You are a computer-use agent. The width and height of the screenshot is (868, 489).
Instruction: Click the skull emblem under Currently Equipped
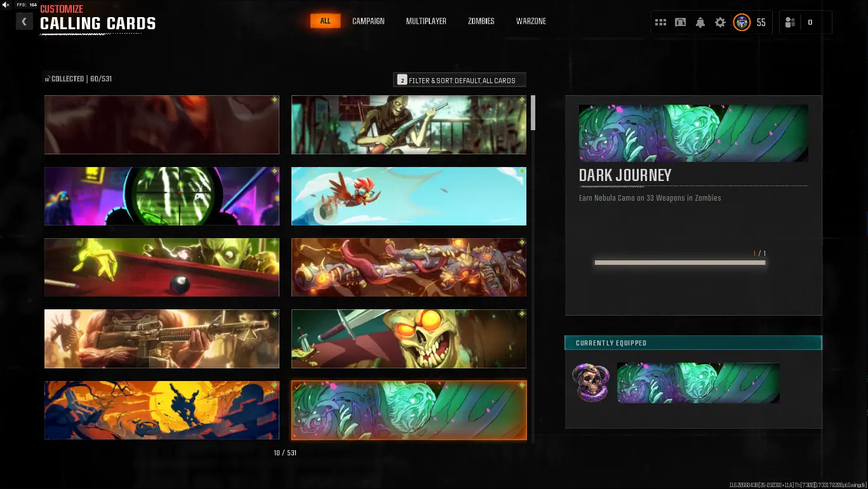tap(590, 383)
